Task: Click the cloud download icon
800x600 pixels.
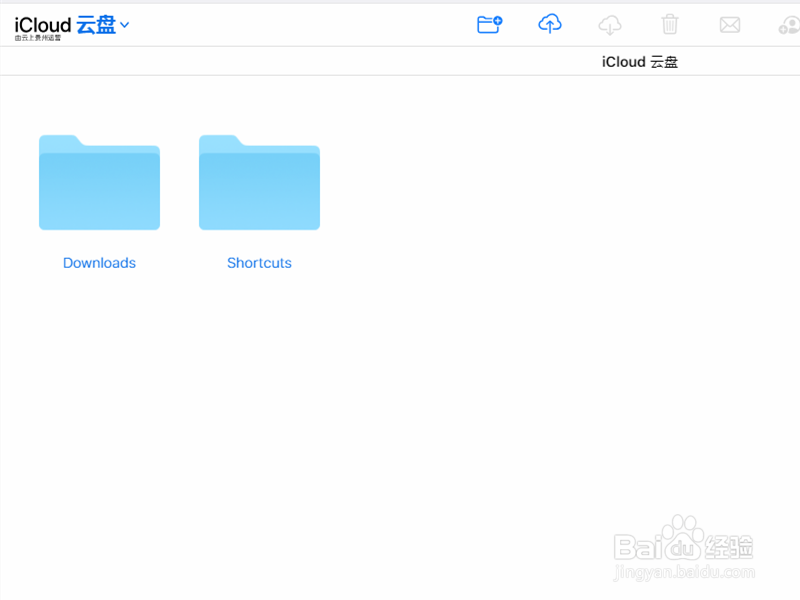Action: point(610,24)
